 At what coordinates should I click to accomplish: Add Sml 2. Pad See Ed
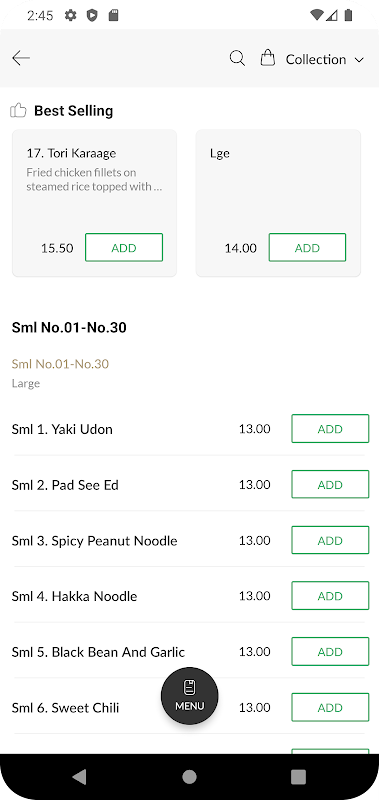(x=330, y=484)
